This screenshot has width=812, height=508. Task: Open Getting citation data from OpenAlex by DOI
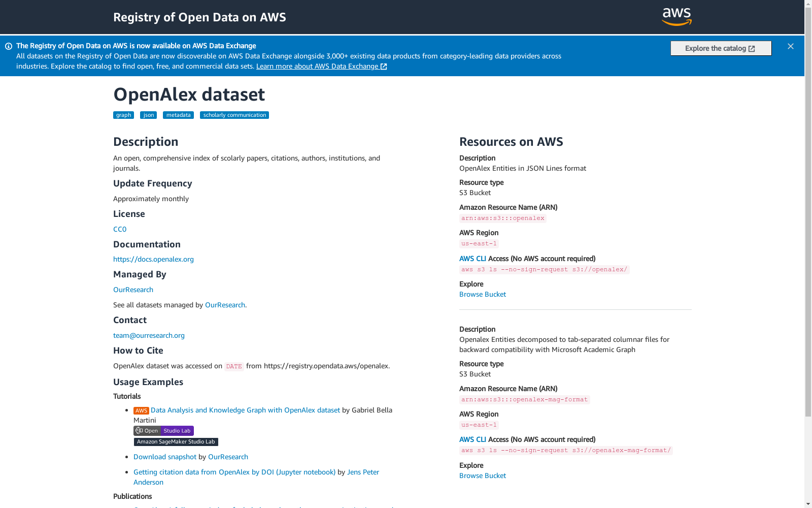pos(234,472)
